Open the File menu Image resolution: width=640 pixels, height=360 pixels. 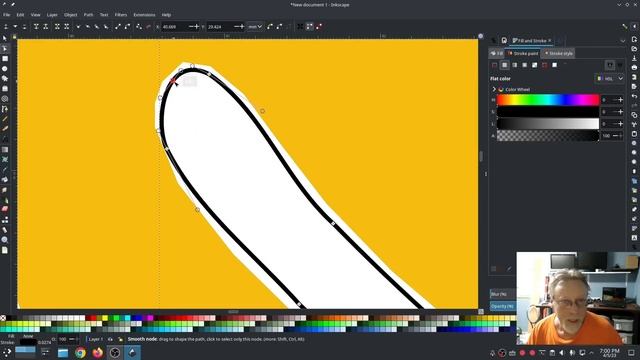coord(7,15)
